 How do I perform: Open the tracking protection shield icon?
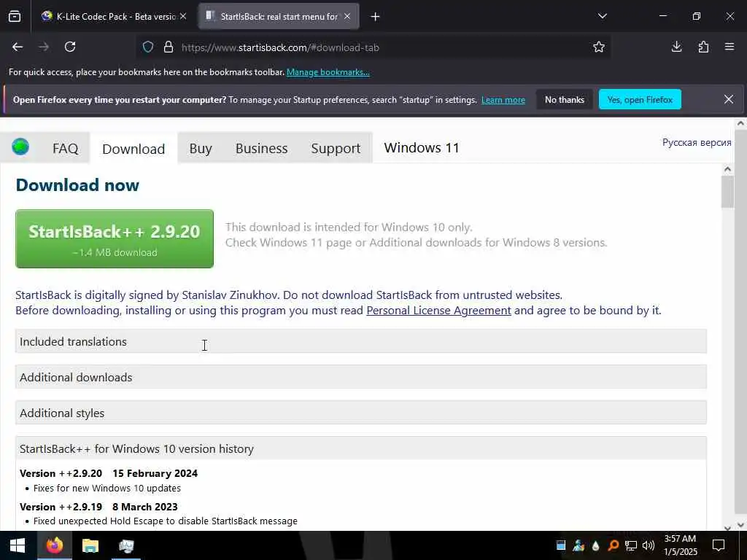tap(148, 47)
